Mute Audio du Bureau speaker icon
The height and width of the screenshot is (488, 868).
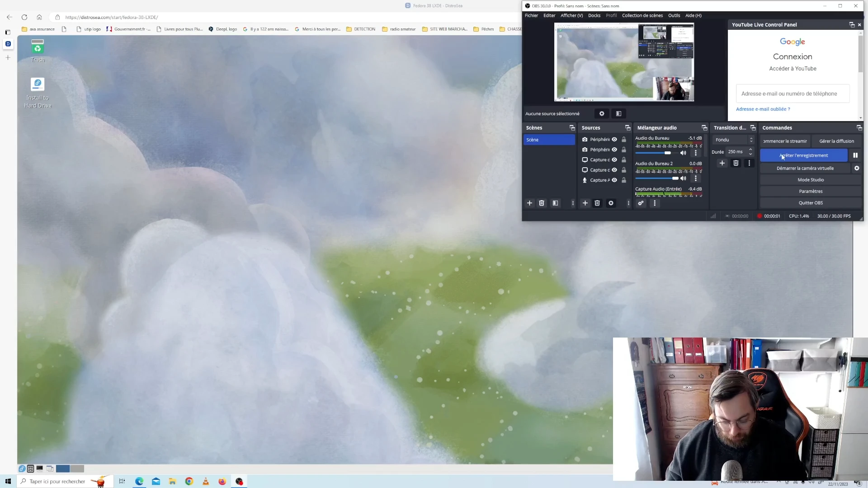[683, 153]
